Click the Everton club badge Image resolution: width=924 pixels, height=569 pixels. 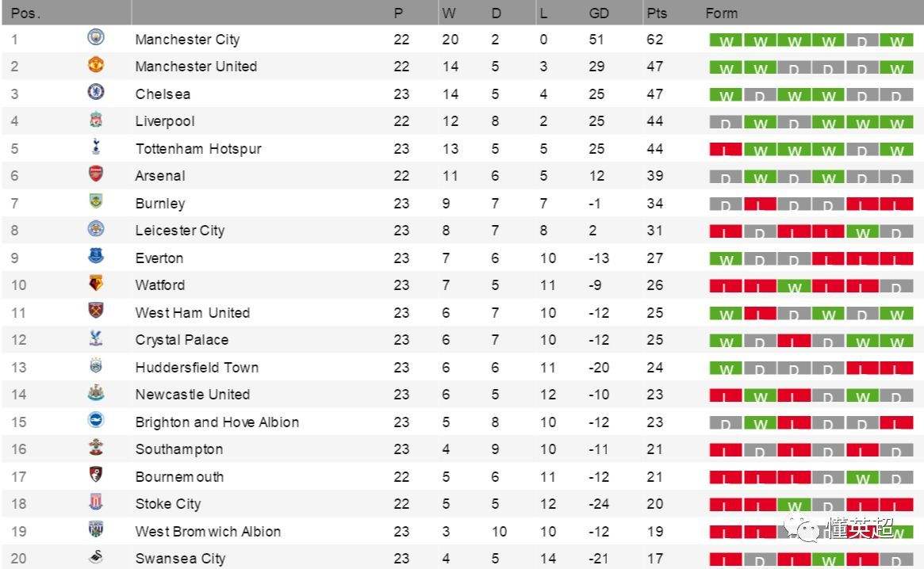point(95,256)
